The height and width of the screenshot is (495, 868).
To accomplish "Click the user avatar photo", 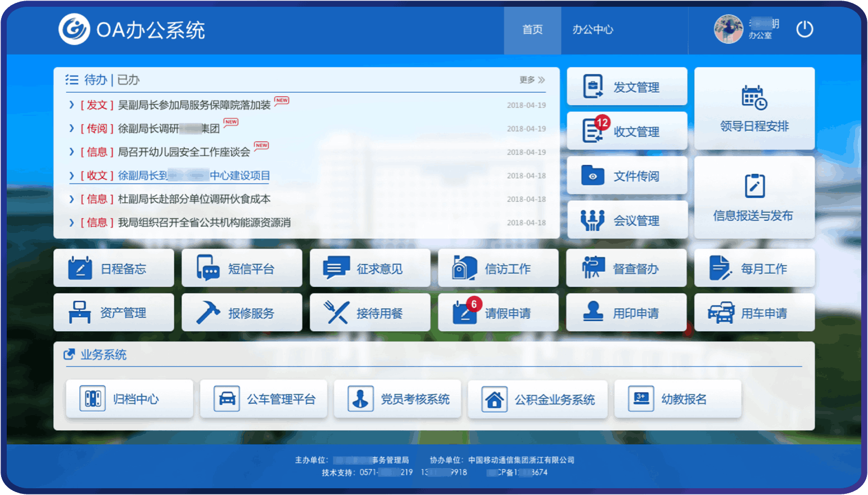I will 728,29.
